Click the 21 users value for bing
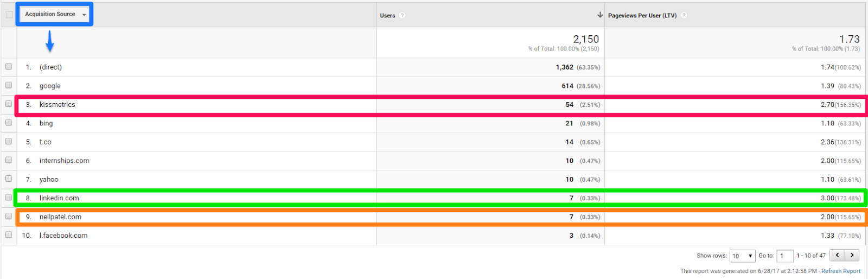Image resolution: width=868 pixels, height=279 pixels. (569, 123)
